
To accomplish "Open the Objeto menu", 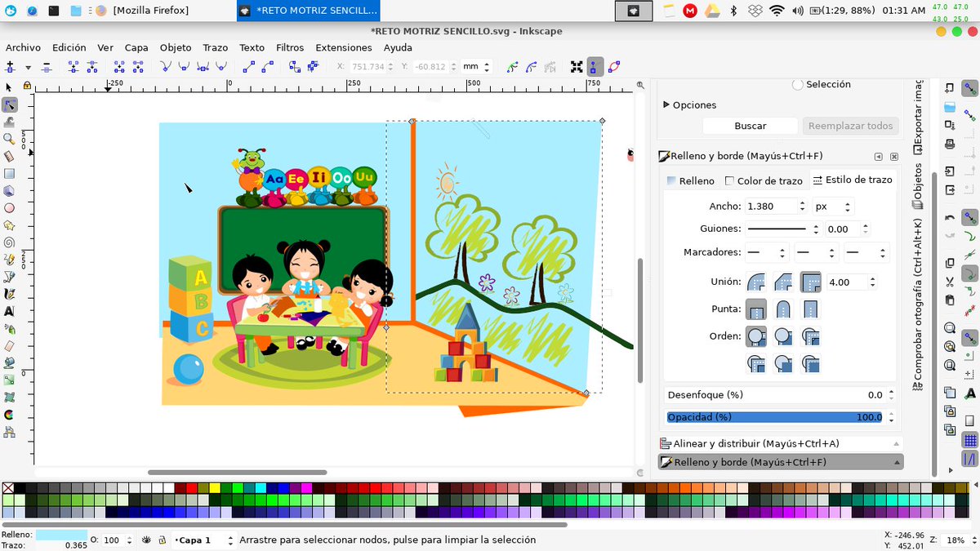I will click(176, 47).
